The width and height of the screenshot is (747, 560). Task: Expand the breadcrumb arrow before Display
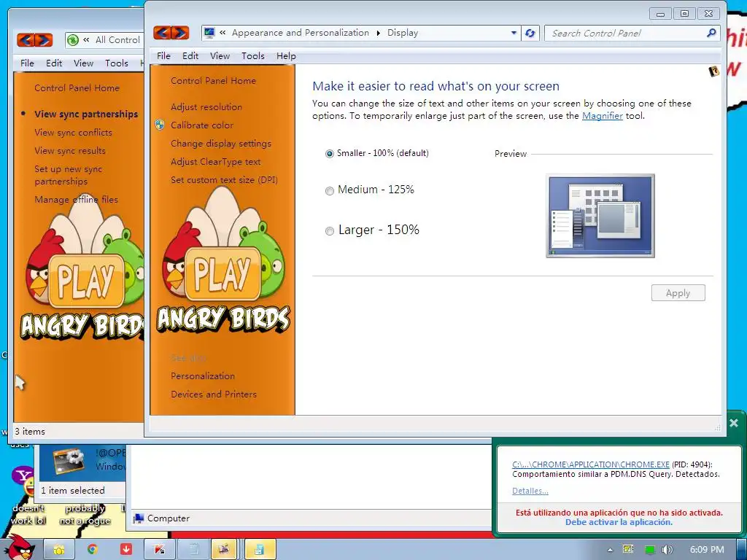click(x=379, y=33)
